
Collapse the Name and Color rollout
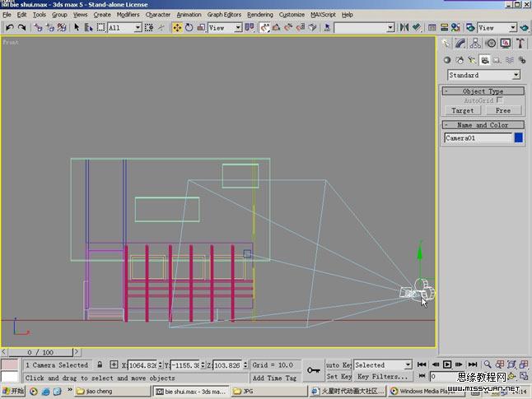click(483, 125)
